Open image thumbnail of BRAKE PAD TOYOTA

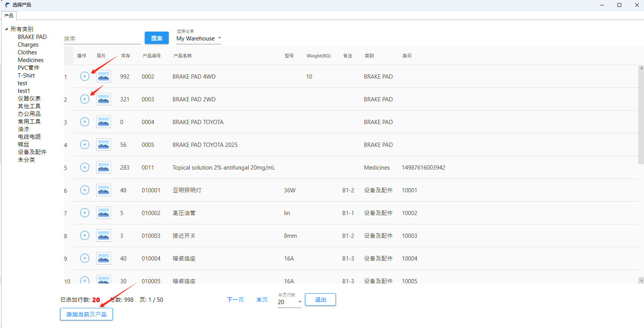tap(104, 122)
